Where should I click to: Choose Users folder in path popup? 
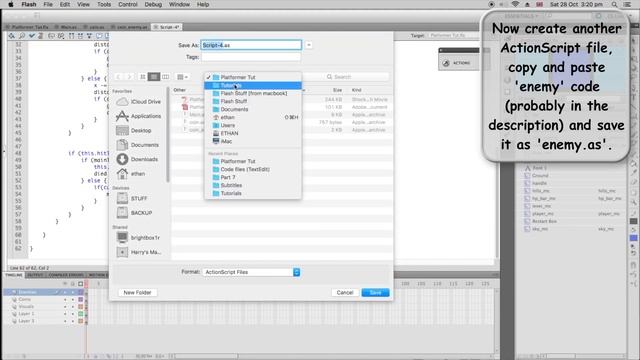coord(253,125)
